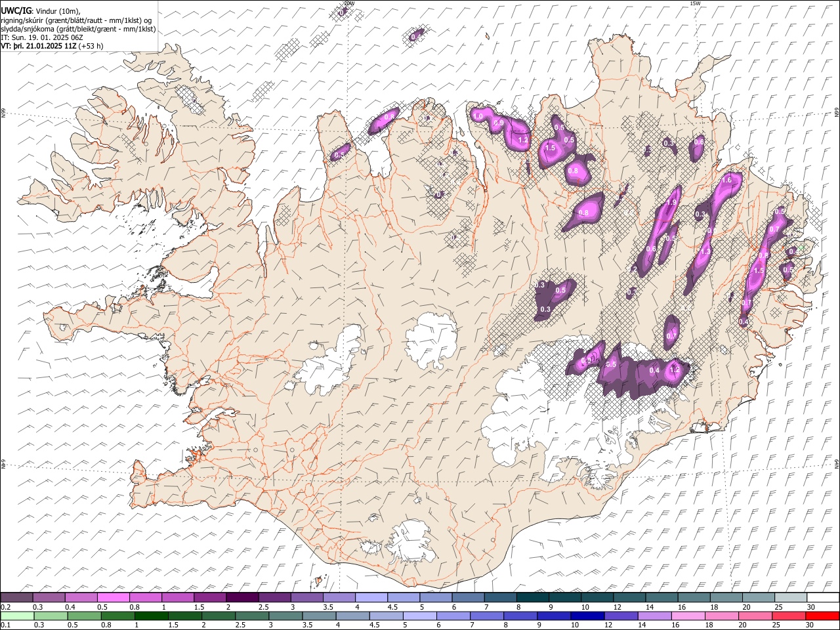Click the rain legend swatch between 3.5 and 4
Screen dimensions: 840x630
click(318, 616)
